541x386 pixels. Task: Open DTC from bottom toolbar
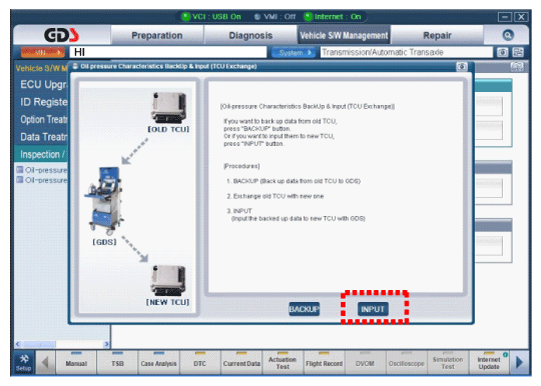click(x=200, y=363)
